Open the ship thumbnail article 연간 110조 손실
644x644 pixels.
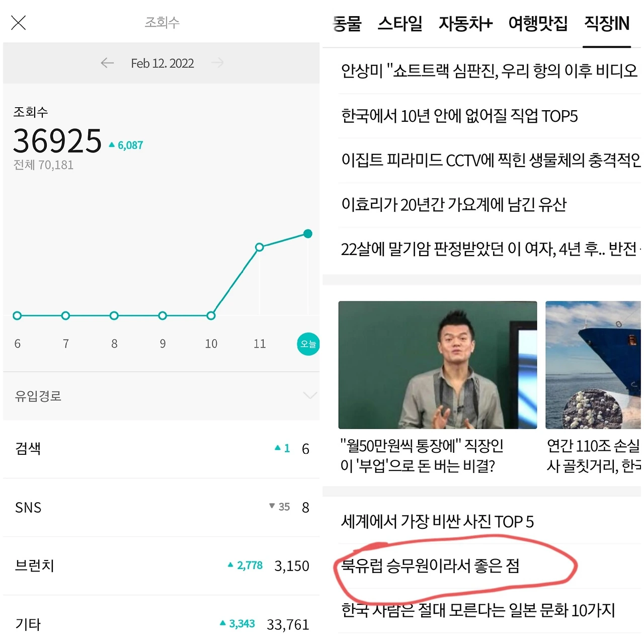click(593, 365)
